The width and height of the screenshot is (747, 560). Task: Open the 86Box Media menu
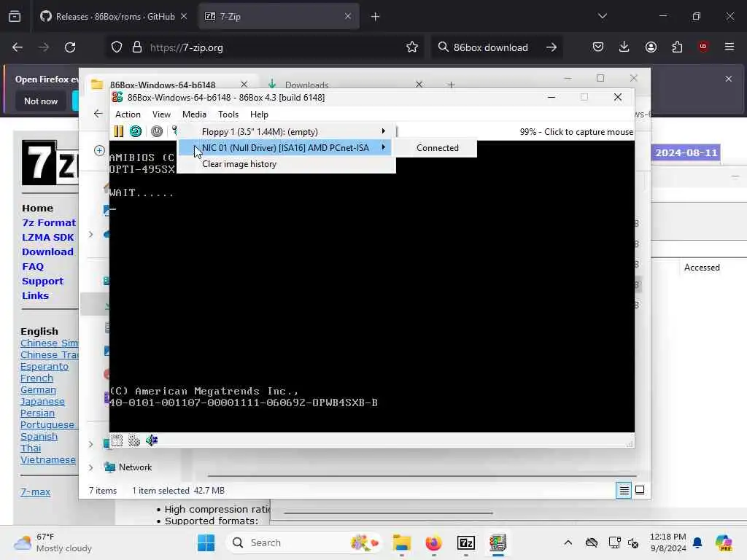pyautogui.click(x=194, y=114)
